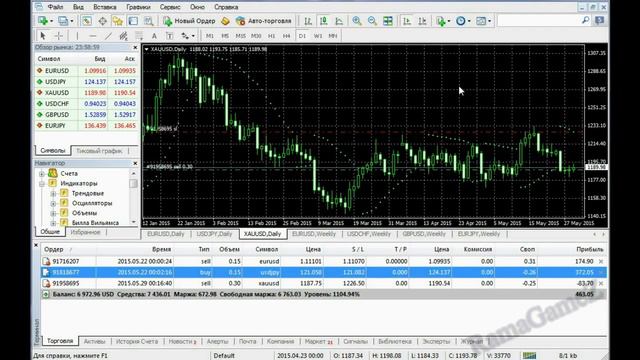The height and width of the screenshot is (360, 640).
Task: Close the xauusd order 91958695
Action: pyautogui.click(x=601, y=283)
